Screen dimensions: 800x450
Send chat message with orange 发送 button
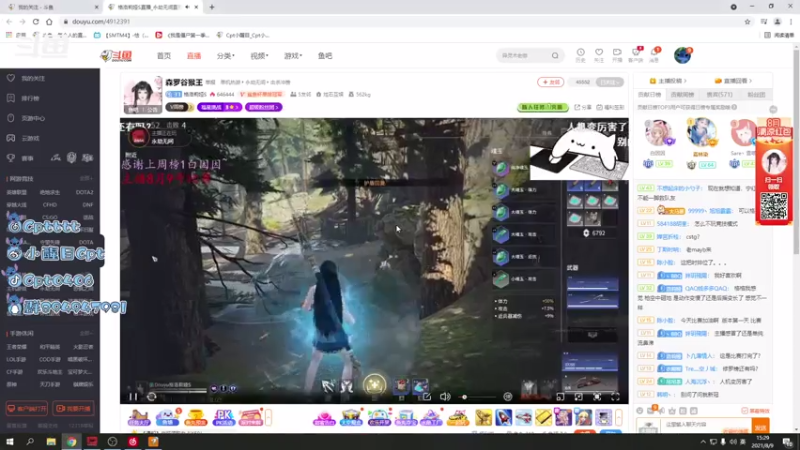point(760,427)
